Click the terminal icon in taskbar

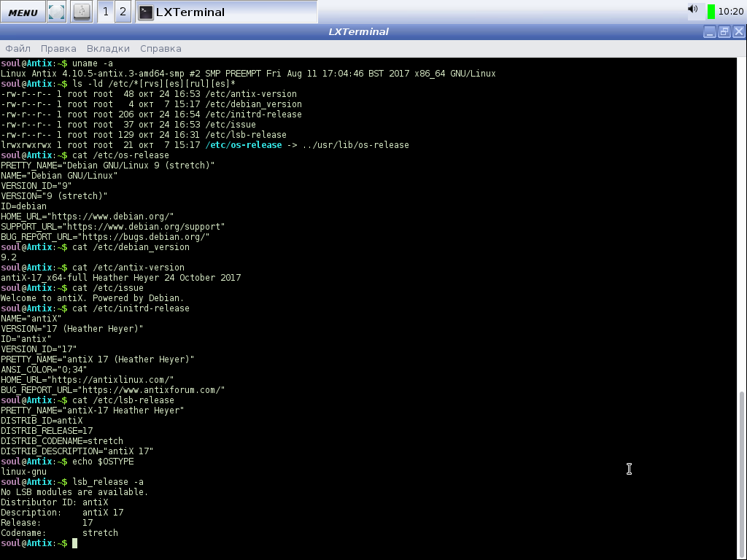[x=146, y=12]
